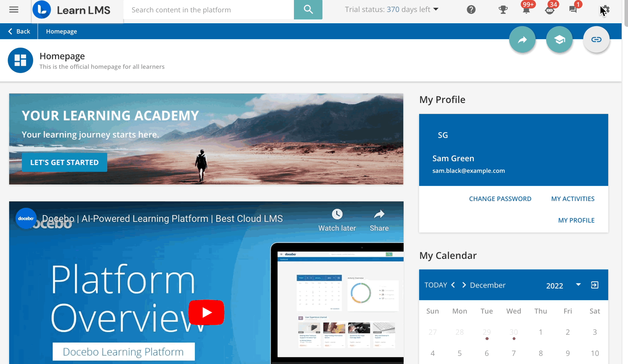Click the docebo channel avatar on video
Image resolution: width=628 pixels, height=364 pixels.
tap(26, 218)
